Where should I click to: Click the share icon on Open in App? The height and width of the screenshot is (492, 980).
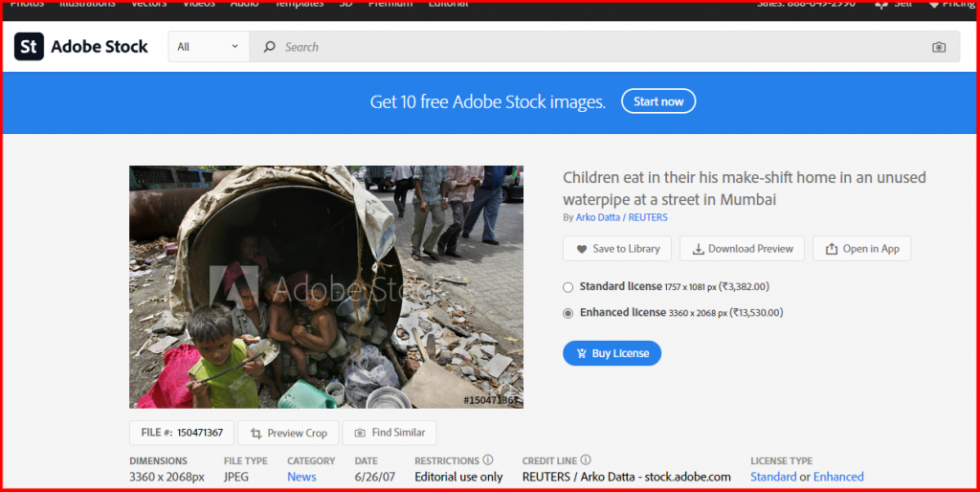(832, 249)
